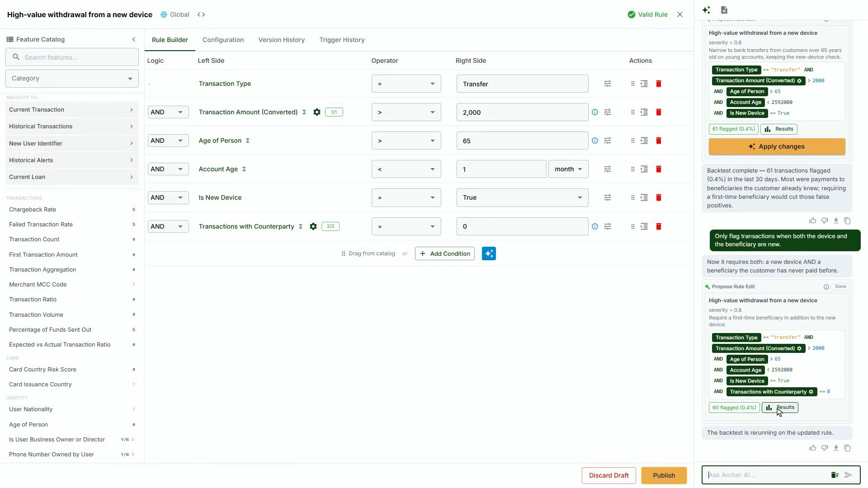
Task: Focus the Ask Archer AI input
Action: coord(766,475)
